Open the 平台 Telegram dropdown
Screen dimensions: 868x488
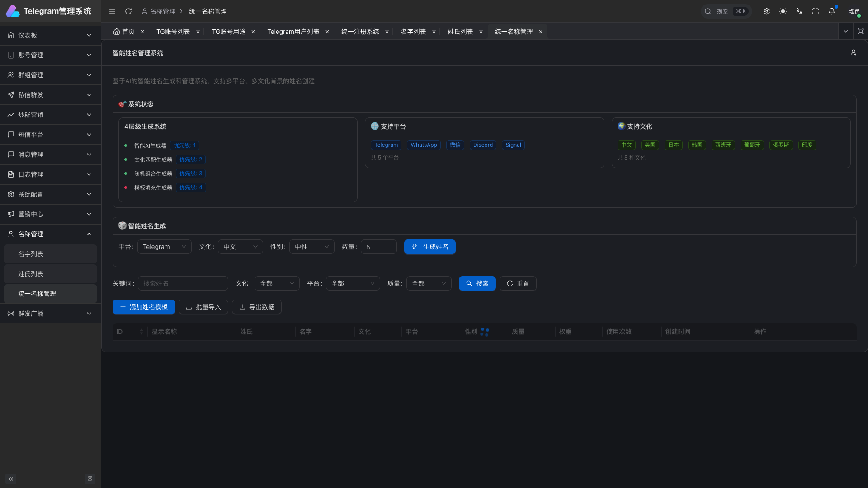(x=164, y=247)
